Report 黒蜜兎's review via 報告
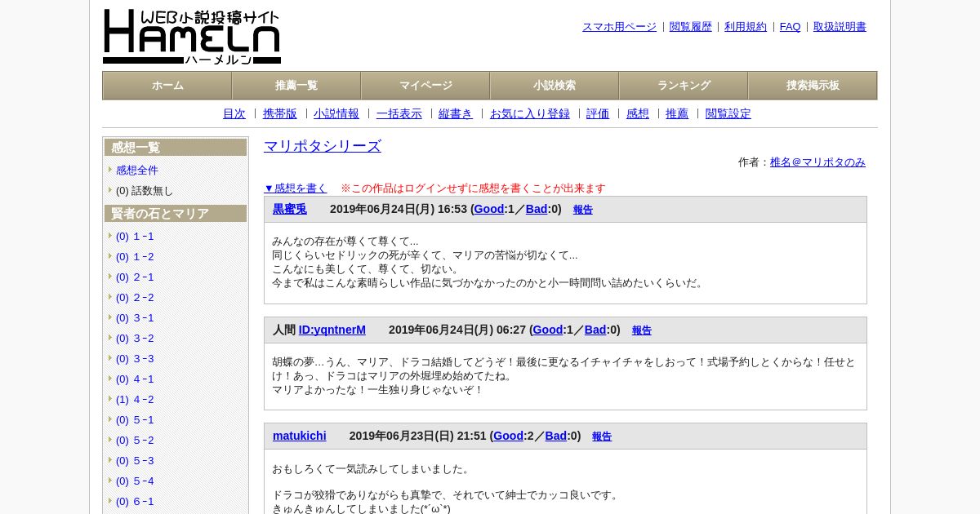The width and height of the screenshot is (980, 514). coord(583,210)
